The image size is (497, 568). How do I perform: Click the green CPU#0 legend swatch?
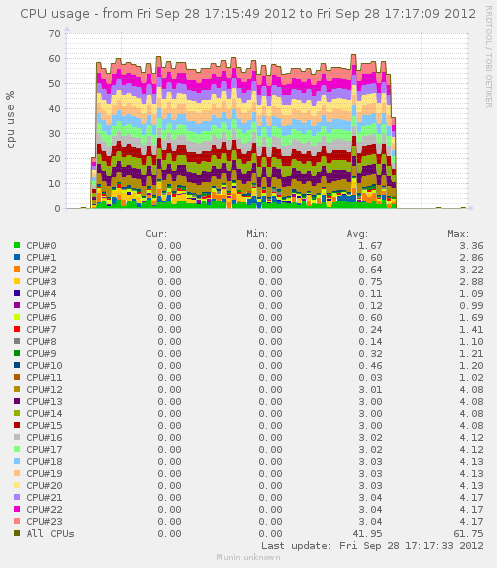pyautogui.click(x=17, y=245)
